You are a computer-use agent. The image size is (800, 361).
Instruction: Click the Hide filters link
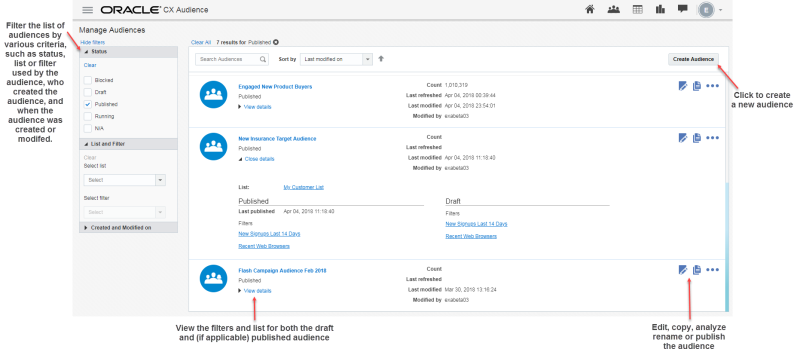92,42
